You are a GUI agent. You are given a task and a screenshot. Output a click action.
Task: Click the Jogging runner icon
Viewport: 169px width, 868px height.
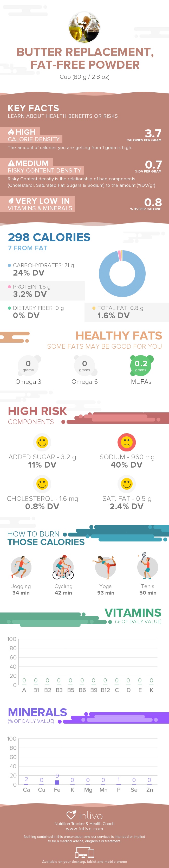pos(21,567)
